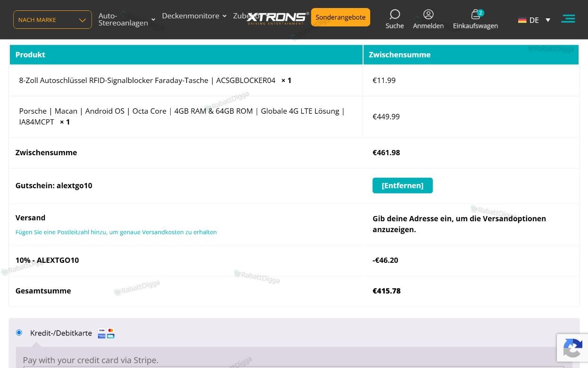Click the €449.99 subtotal value
Screen dimensions: 588x368
coord(386,117)
